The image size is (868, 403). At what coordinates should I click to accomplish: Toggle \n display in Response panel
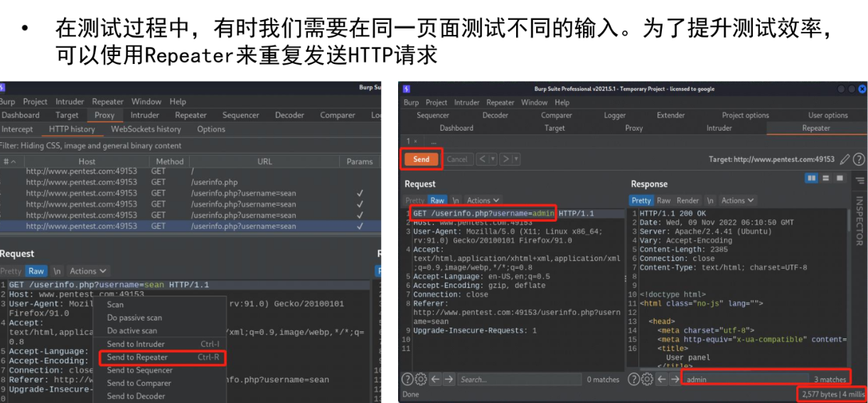click(709, 200)
